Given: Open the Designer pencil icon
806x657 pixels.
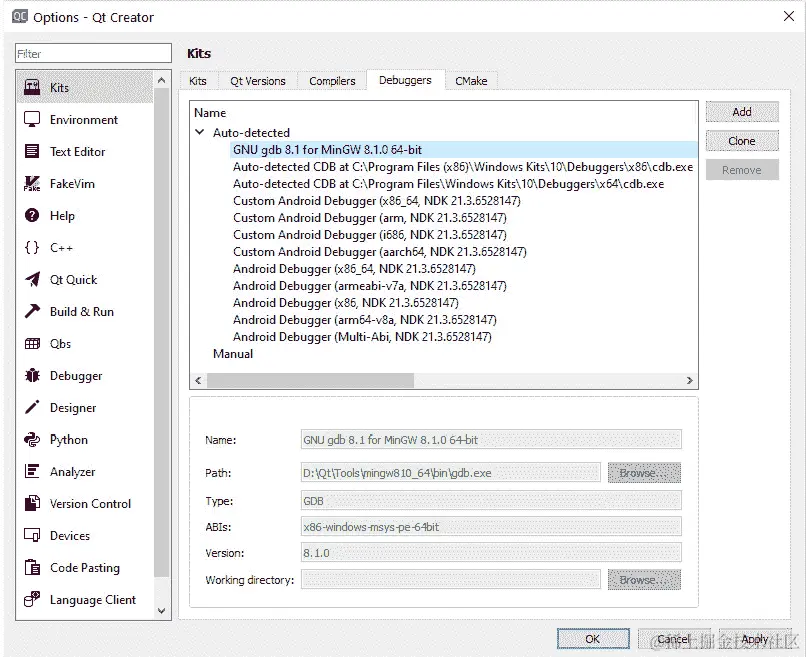Looking at the screenshot, I should pyautogui.click(x=32, y=407).
